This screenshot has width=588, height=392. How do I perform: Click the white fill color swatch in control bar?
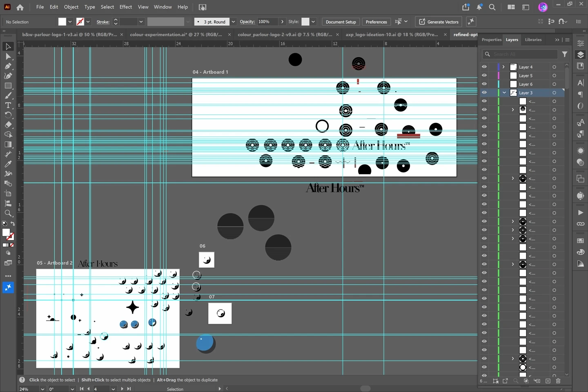62,22
